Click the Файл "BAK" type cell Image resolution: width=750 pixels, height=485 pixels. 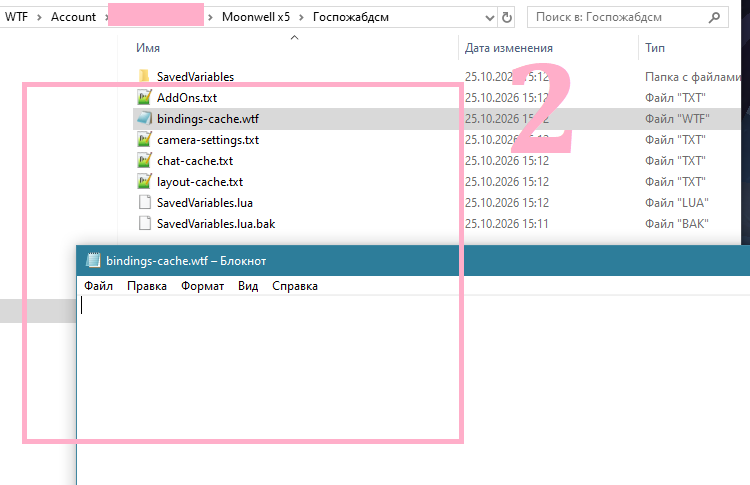(676, 224)
